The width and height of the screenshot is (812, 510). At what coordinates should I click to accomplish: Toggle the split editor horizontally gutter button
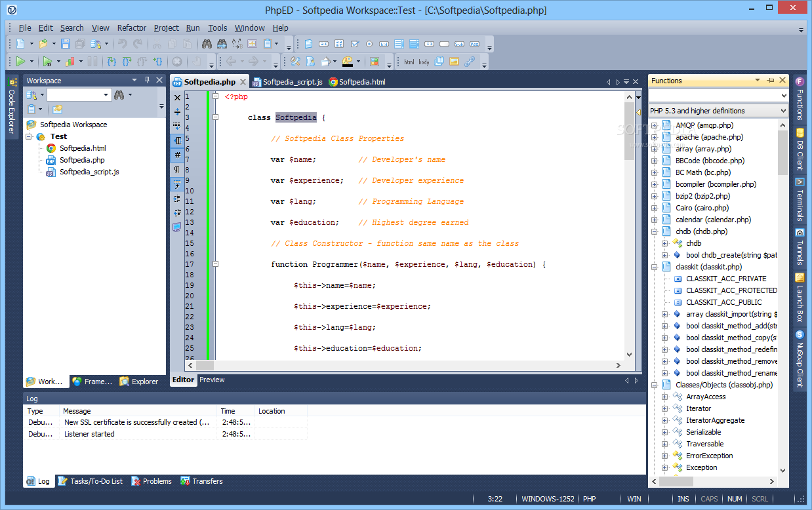[177, 112]
